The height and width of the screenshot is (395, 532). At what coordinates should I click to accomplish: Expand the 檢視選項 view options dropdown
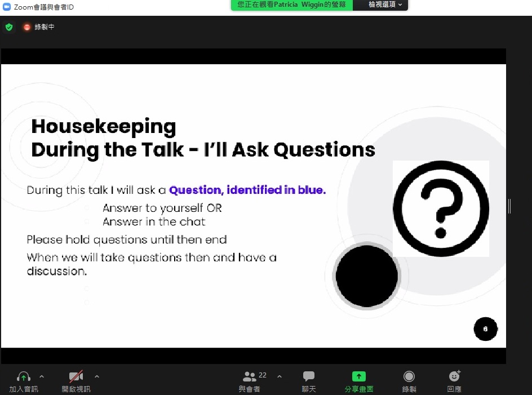(385, 5)
